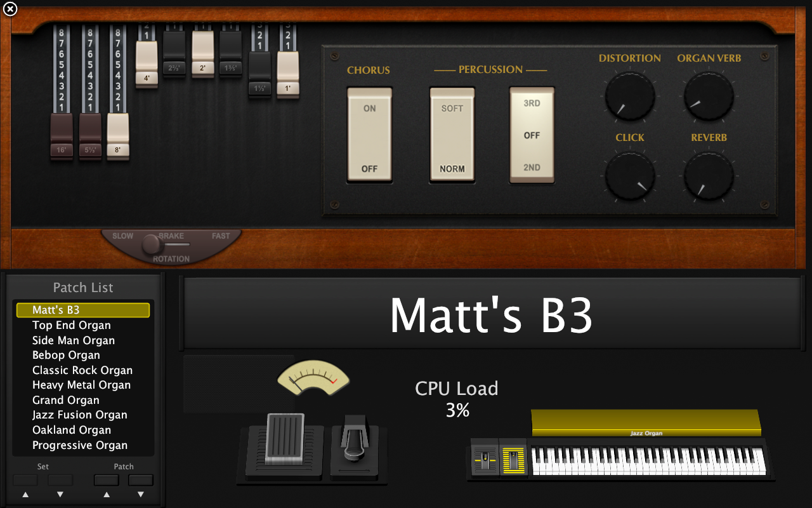Screen dimensions: 812x508
Task: Toggle the Chorus on/off switch
Action: tap(369, 135)
